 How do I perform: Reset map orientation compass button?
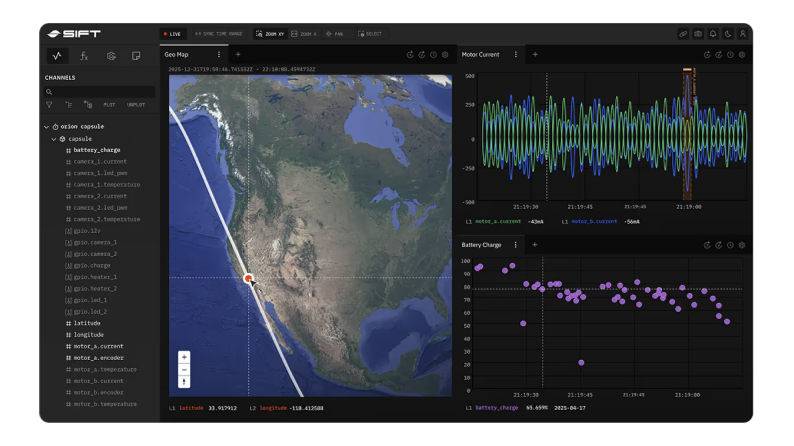point(184,382)
